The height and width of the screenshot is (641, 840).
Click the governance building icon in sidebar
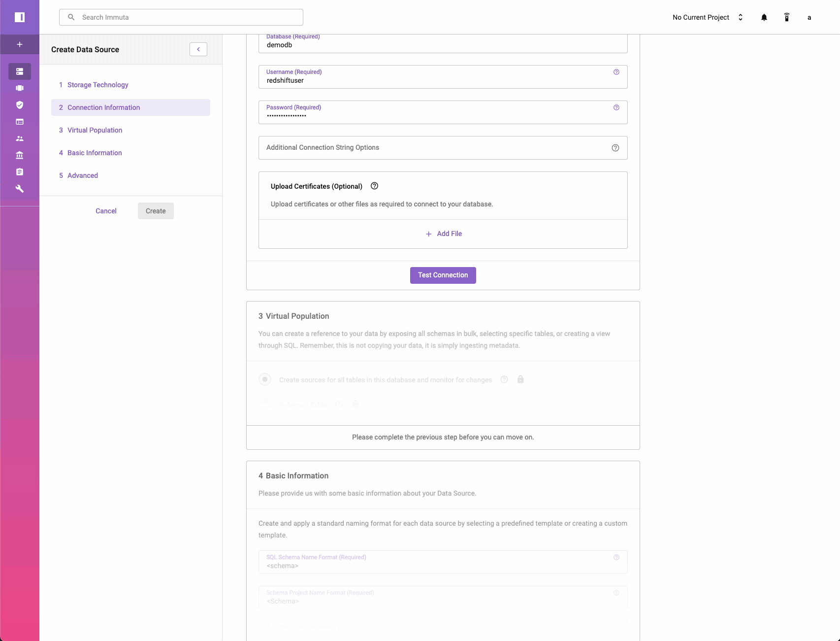coord(20,155)
